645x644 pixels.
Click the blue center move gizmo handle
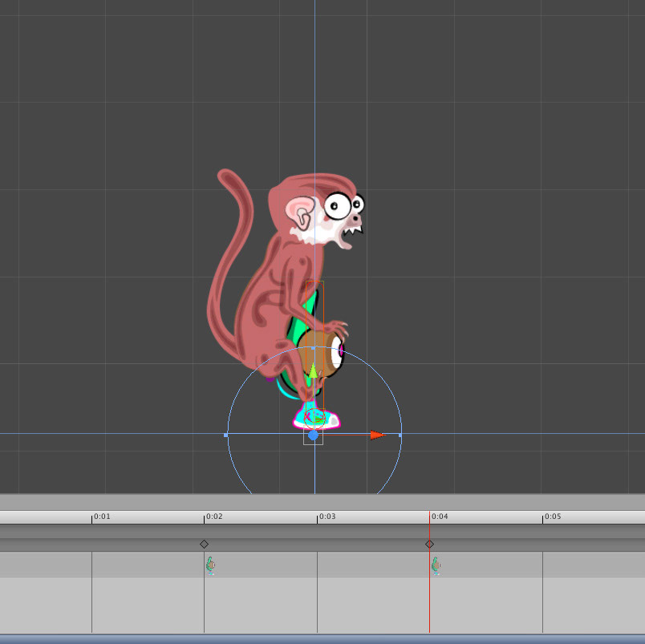[313, 435]
